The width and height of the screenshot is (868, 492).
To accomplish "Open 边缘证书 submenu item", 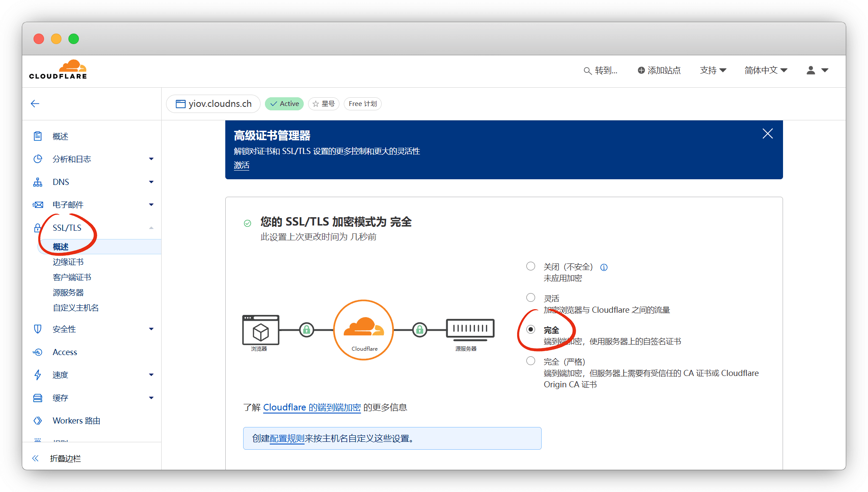I will click(x=68, y=262).
